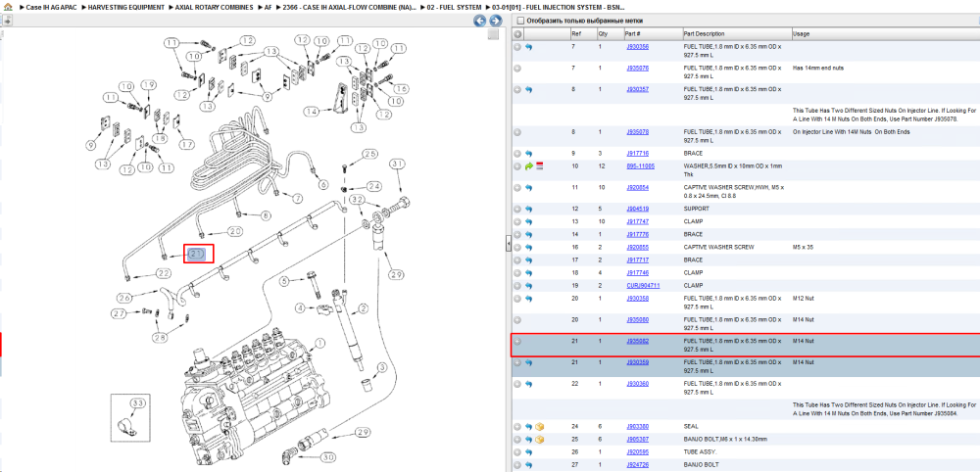Click blue arrow icon for J930359

(529, 362)
